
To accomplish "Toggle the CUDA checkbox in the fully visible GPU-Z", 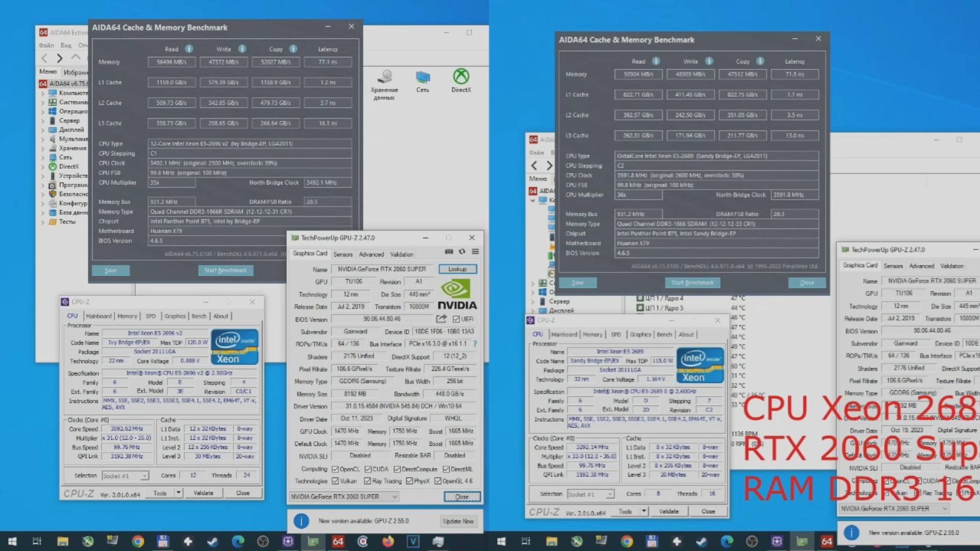I will pos(368,469).
